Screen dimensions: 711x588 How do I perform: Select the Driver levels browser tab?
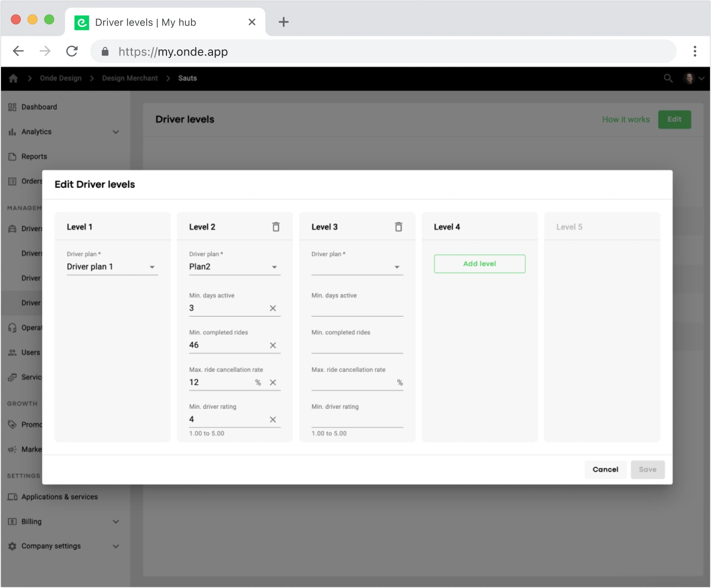tap(153, 22)
